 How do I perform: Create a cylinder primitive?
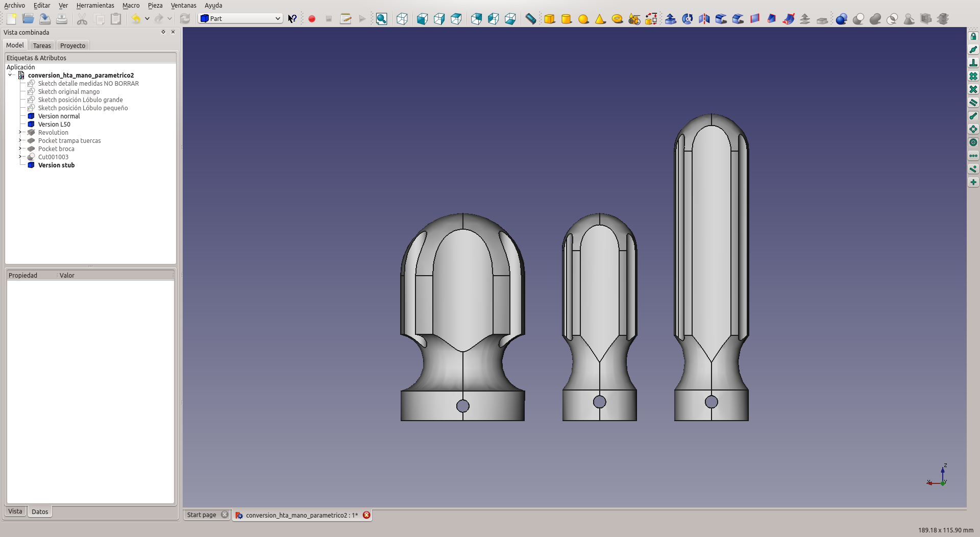[567, 19]
